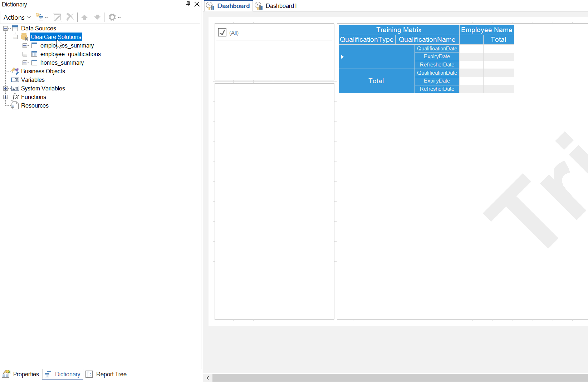This screenshot has width=588, height=382.
Task: Click the horizontal scrollbar track
Action: (400, 378)
